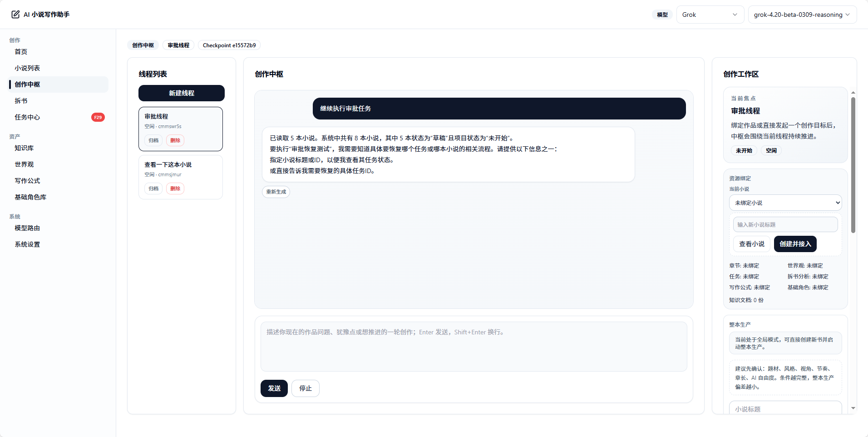Click the 输入新小说标题 input field
The image size is (868, 437).
785,224
